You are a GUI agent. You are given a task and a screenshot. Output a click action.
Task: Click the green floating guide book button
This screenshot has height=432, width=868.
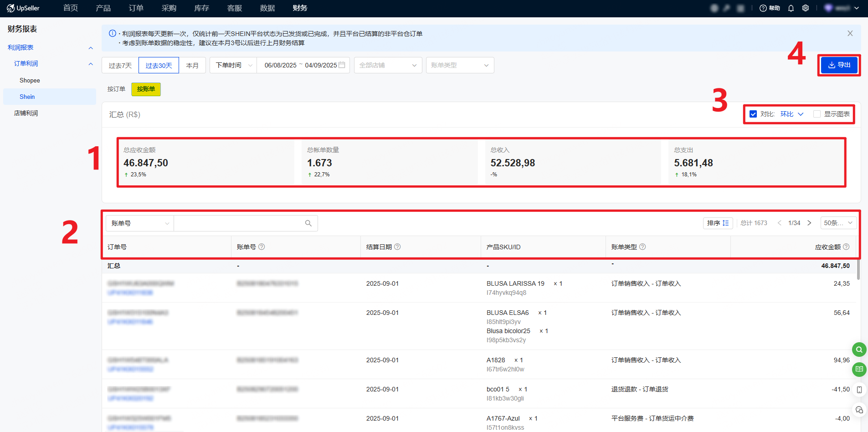point(859,369)
